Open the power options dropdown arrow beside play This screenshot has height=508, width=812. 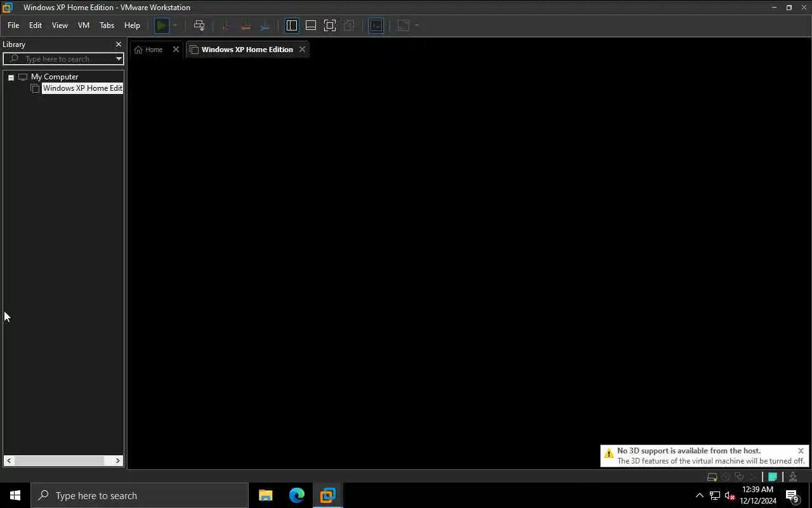[x=175, y=25]
